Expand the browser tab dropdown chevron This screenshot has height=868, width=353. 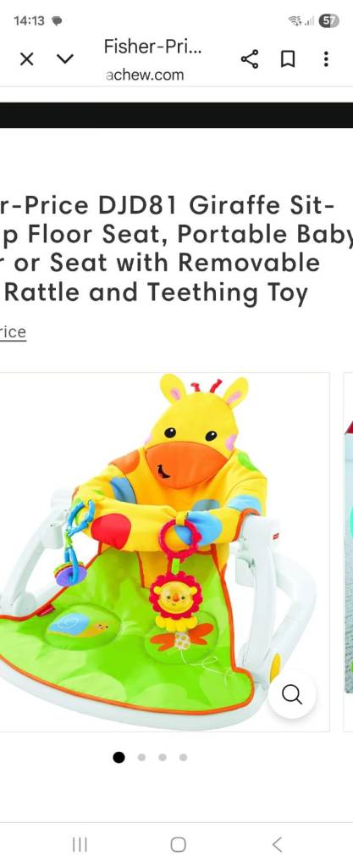click(x=65, y=58)
